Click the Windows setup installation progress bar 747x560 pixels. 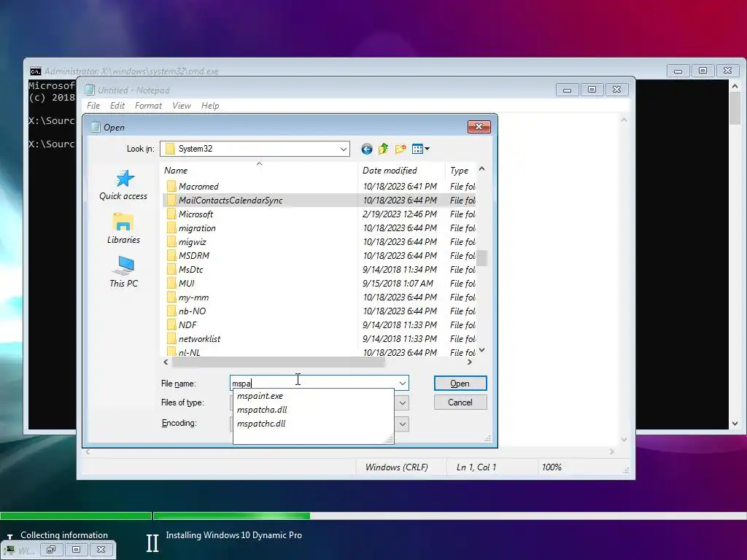point(449,516)
